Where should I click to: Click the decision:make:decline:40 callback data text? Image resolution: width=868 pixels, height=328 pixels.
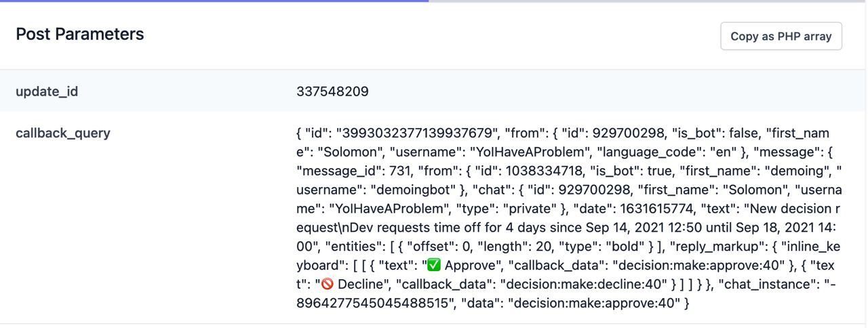(x=586, y=284)
